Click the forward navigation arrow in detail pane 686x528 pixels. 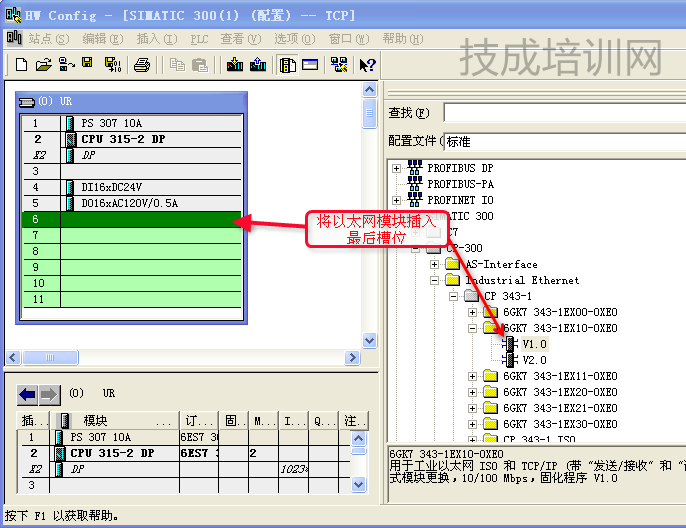[x=49, y=395]
